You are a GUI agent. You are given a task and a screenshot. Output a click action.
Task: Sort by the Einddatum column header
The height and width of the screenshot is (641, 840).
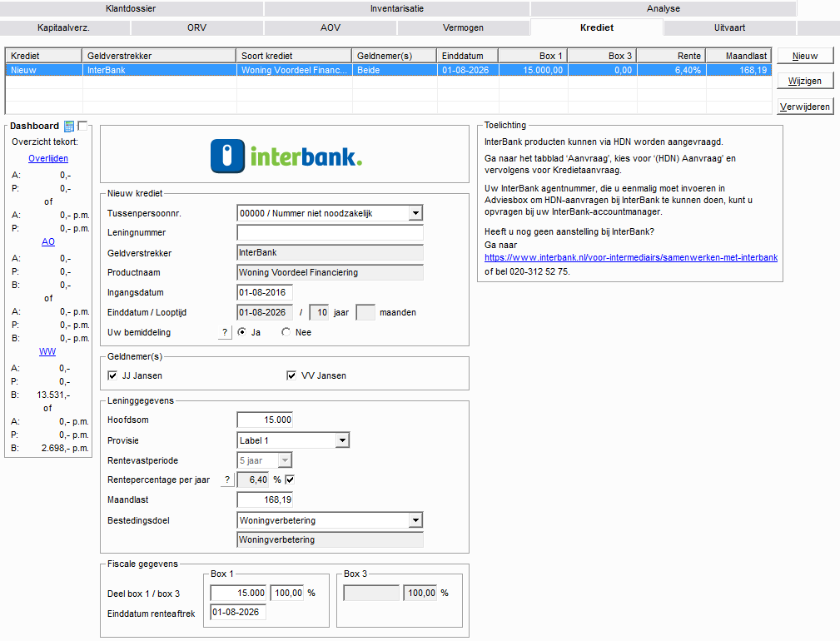[468, 56]
